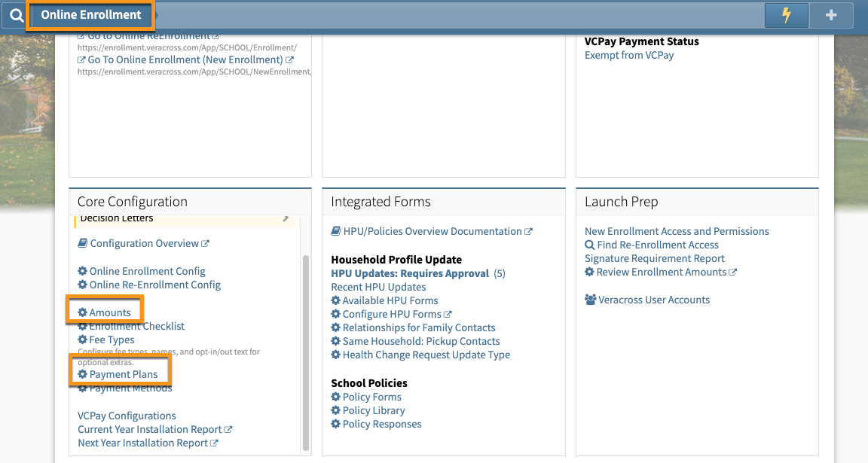Open VCPay Configurations
The height and width of the screenshot is (463, 868).
click(127, 416)
